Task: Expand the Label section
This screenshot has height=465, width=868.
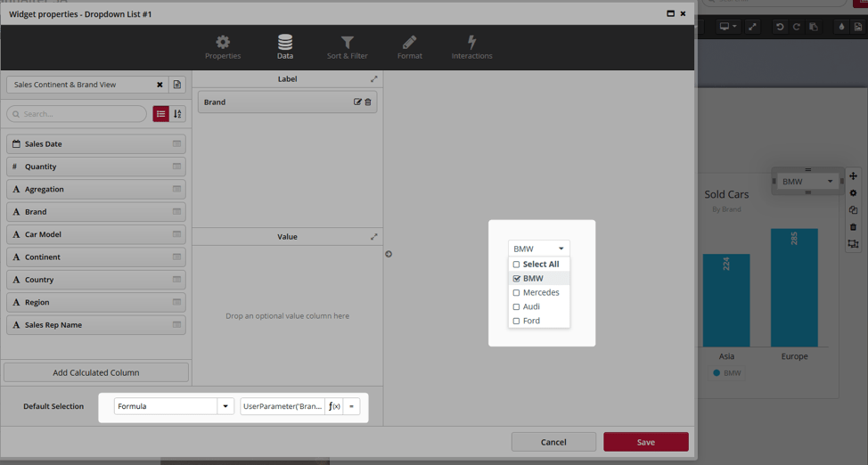Action: 373,79
